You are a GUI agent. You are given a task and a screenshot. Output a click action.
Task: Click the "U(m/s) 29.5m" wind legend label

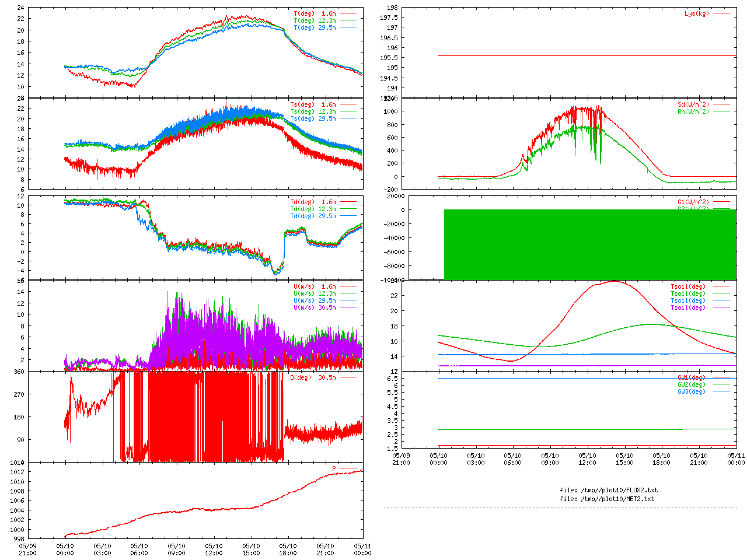(315, 301)
